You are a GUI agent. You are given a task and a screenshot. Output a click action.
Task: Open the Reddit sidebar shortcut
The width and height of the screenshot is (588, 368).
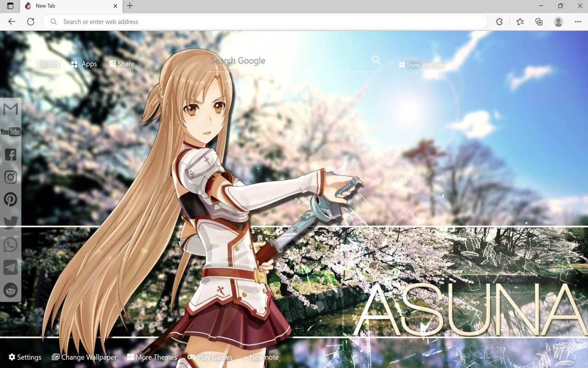(x=11, y=290)
